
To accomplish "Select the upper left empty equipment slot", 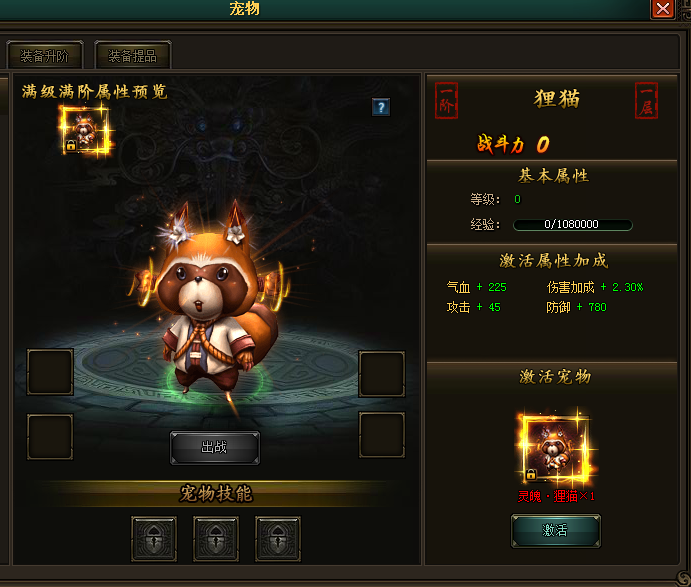I will coord(50,372).
